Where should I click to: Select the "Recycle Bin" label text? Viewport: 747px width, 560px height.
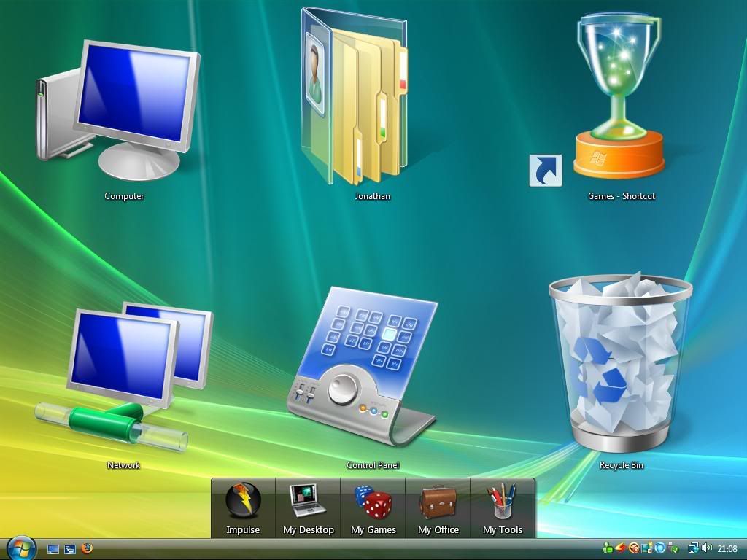622,465
